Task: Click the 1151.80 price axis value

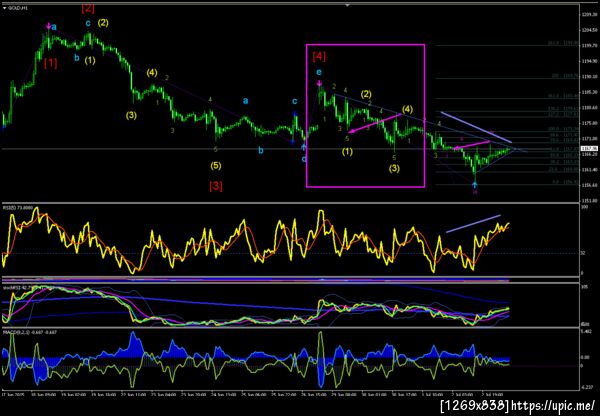Action: pyautogui.click(x=588, y=201)
